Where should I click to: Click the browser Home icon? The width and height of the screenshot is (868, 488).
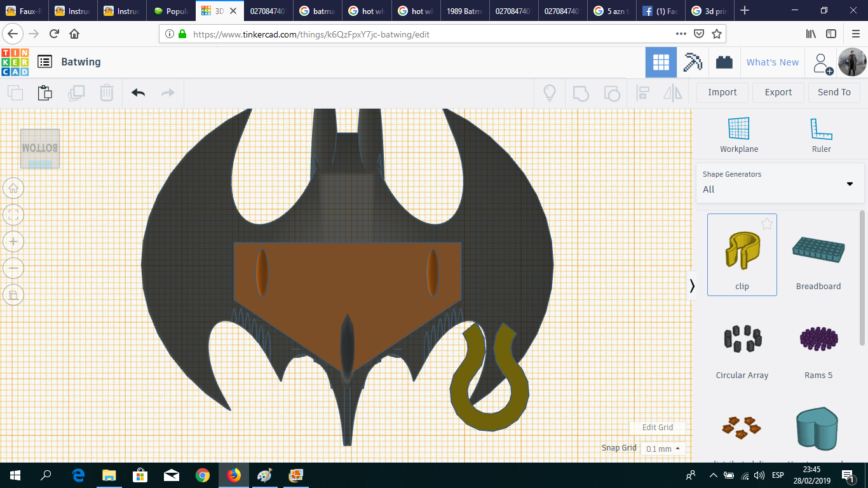[74, 34]
